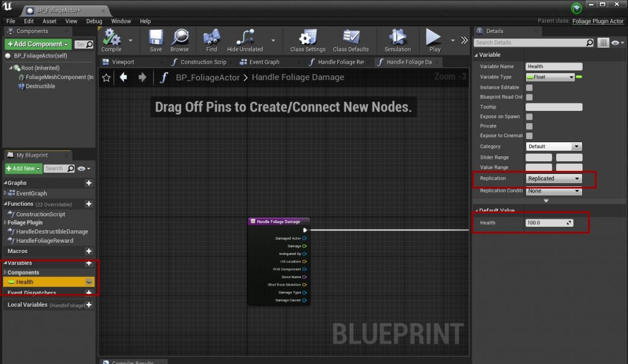Screen dimensions: 628x364
Task: Toggle Health variable visibility eye
Action: point(89,282)
